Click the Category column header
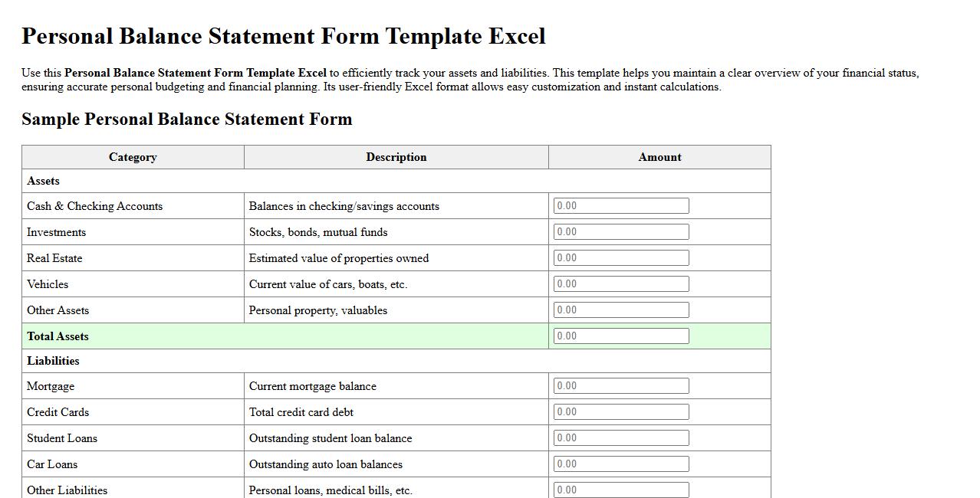Screen dimensions: 980x498 coord(132,157)
